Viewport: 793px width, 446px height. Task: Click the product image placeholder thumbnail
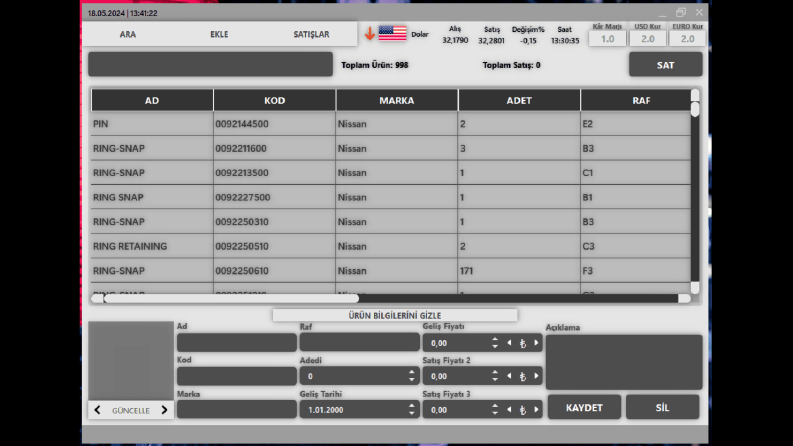click(131, 361)
